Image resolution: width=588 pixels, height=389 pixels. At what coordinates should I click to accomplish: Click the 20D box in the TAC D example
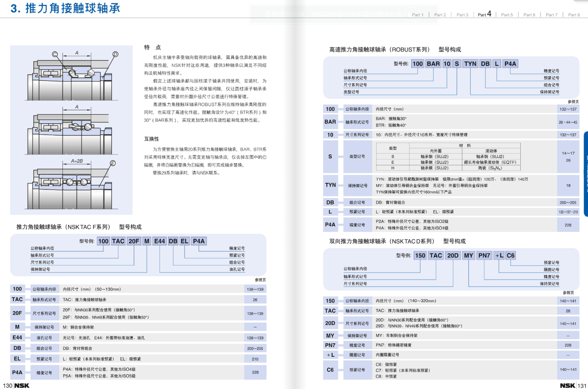[453, 256]
